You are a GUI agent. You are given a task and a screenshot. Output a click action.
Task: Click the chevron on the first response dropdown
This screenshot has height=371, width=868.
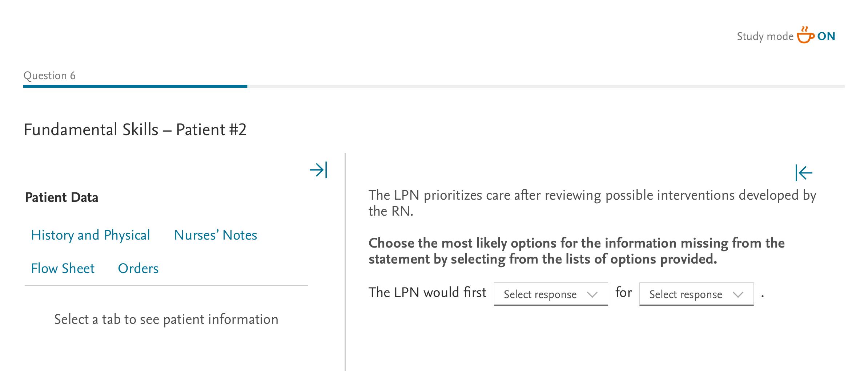click(x=592, y=294)
